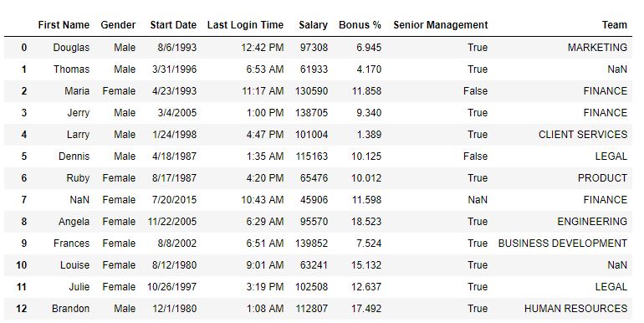Click the Last Login Time header

pyautogui.click(x=245, y=25)
